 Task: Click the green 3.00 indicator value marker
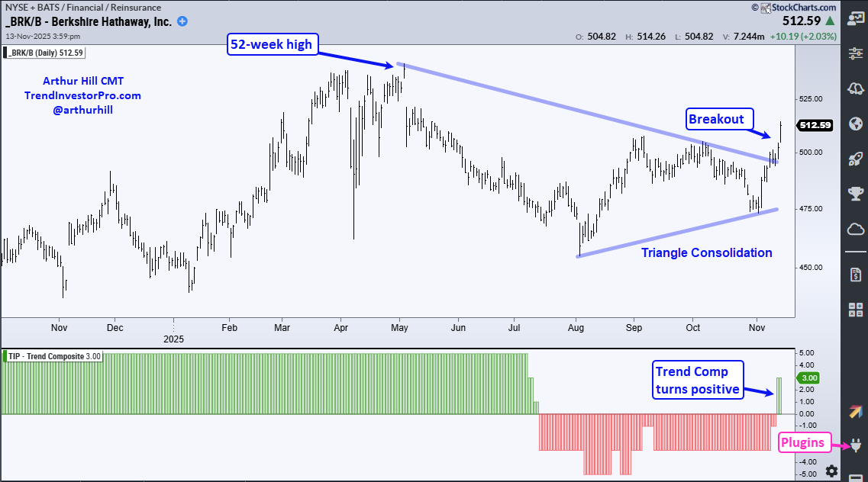coord(808,378)
